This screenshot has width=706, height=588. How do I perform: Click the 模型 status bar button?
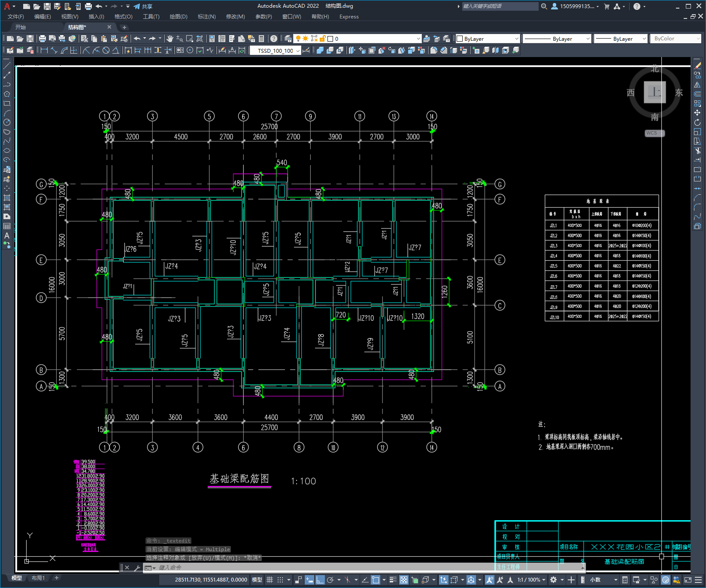click(x=257, y=580)
